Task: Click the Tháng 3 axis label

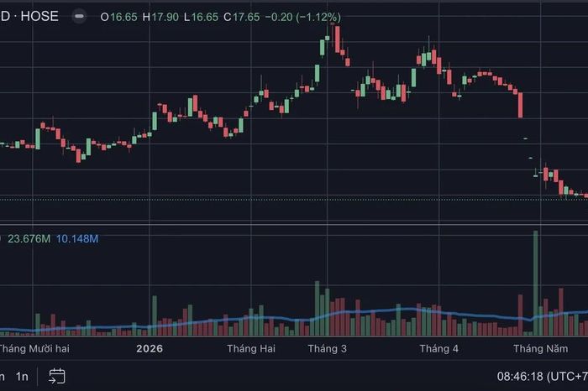Action: pos(327,349)
